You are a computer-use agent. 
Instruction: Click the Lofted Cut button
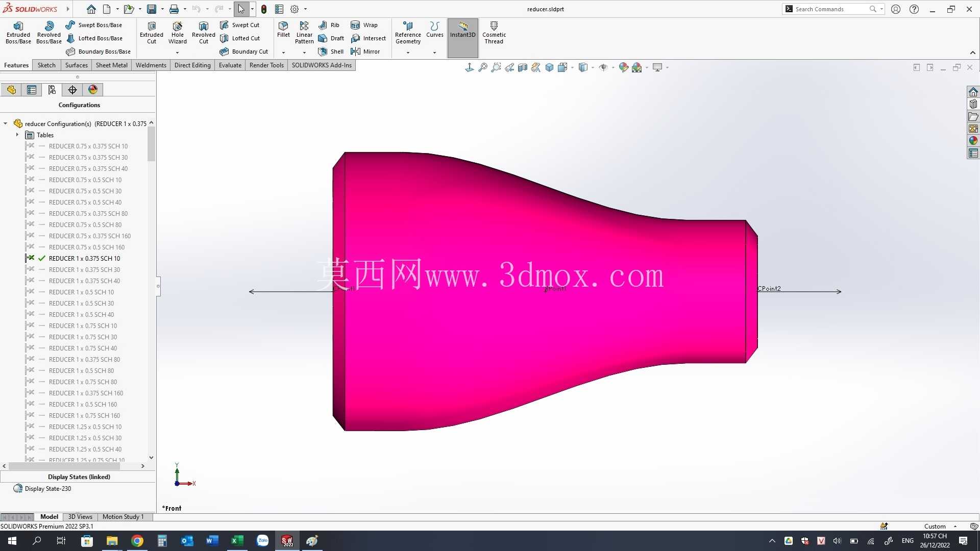coord(240,38)
